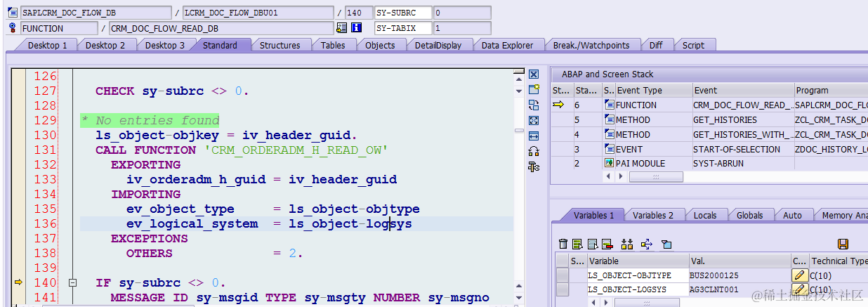
Task: Switch to Desktop 3 tab
Action: (165, 45)
